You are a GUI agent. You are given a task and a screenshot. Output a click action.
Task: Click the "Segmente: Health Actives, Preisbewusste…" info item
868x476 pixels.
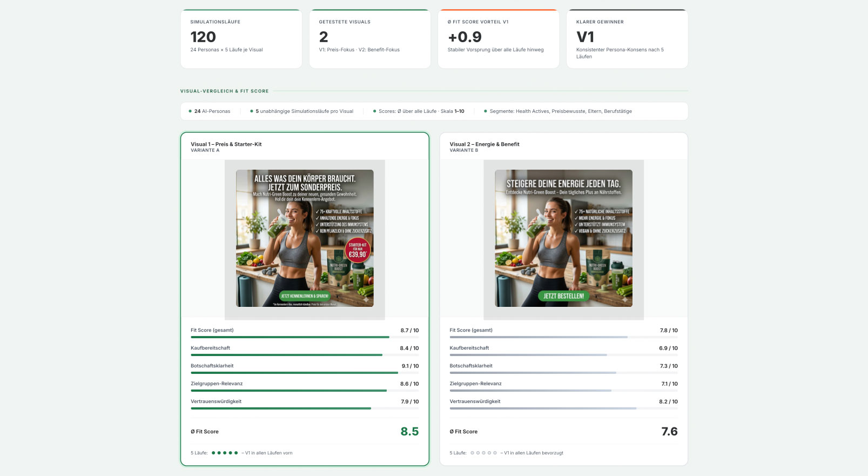click(x=558, y=111)
